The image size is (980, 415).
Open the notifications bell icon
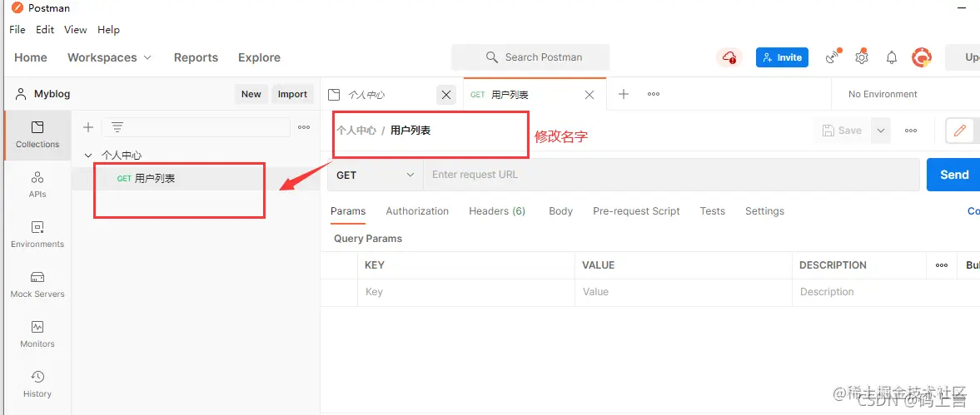click(892, 57)
